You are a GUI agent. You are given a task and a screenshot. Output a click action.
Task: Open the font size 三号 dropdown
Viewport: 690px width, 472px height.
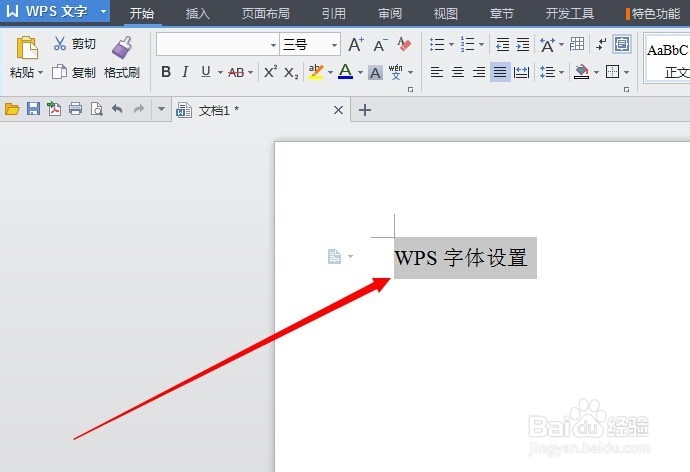pyautogui.click(x=334, y=45)
